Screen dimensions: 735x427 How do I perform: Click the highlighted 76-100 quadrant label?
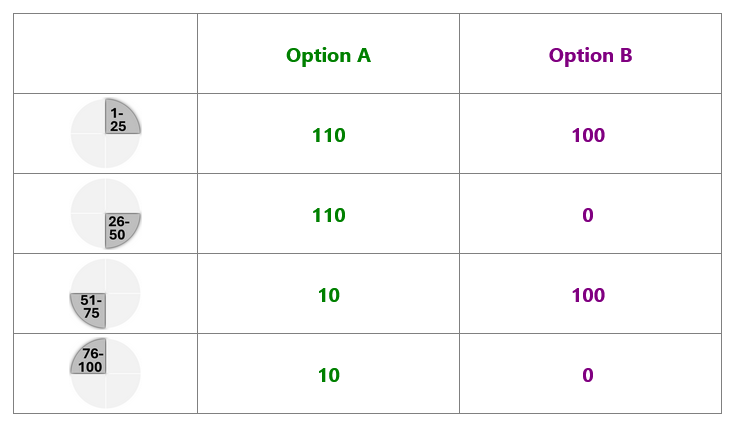tap(91, 360)
